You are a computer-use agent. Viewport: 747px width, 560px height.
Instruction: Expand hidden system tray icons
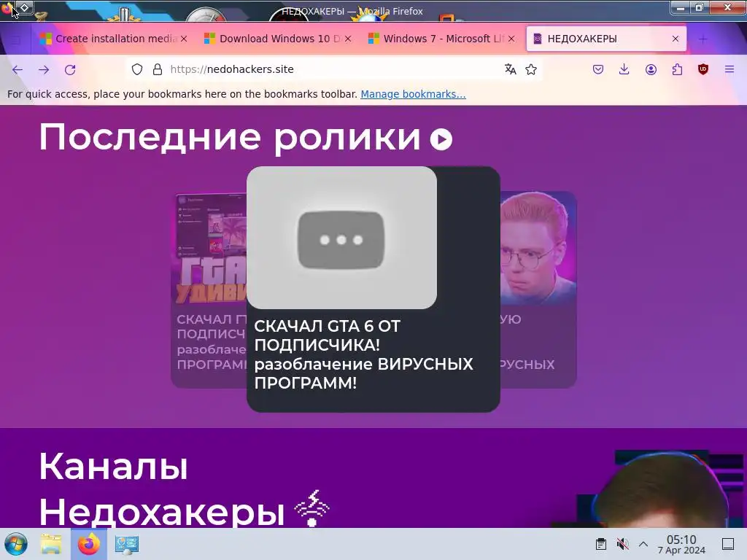(643, 544)
